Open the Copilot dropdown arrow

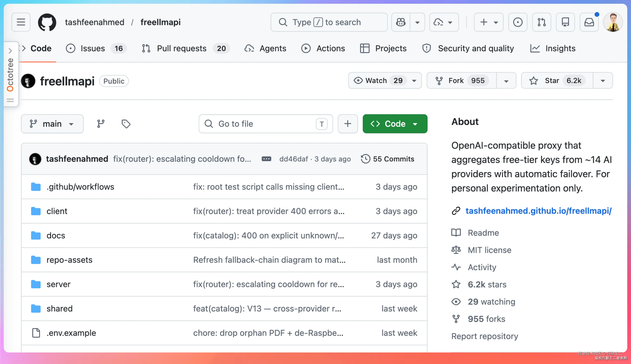click(417, 22)
